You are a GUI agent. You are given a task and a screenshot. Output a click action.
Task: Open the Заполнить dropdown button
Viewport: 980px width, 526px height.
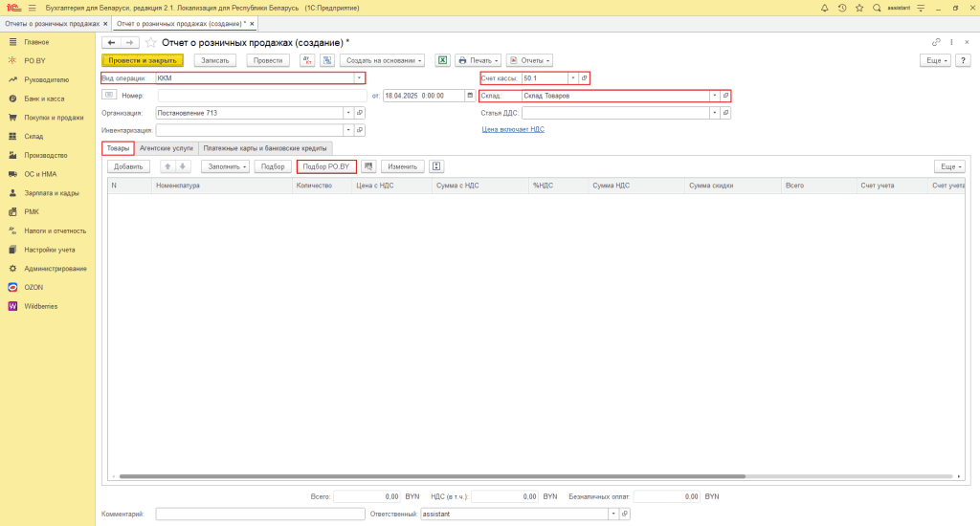[226, 166]
